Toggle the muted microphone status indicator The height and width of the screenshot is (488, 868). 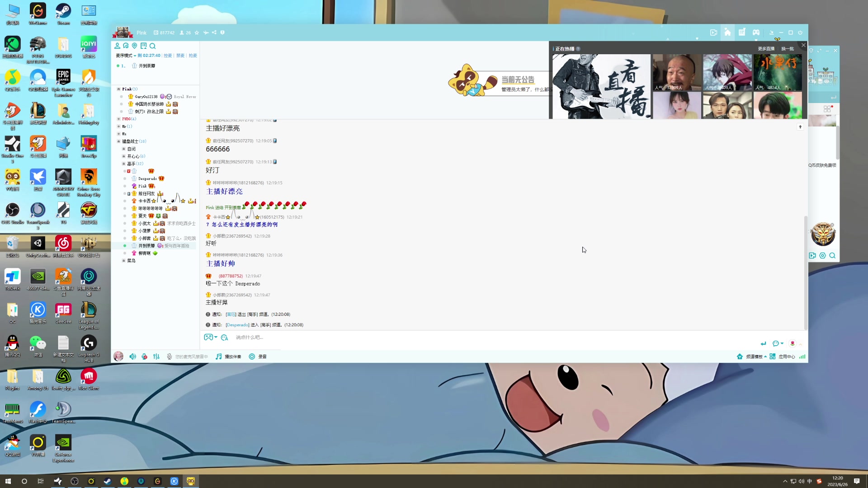pyautogui.click(x=169, y=357)
